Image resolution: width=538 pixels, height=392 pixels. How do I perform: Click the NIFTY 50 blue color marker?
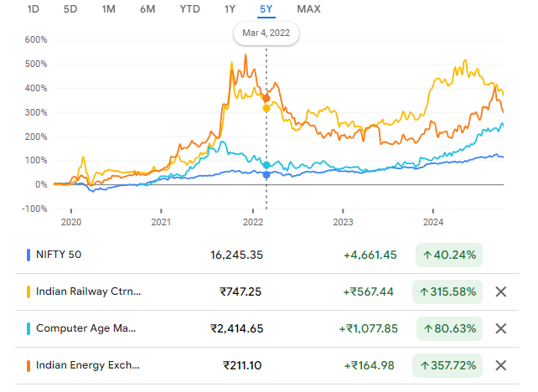point(28,255)
